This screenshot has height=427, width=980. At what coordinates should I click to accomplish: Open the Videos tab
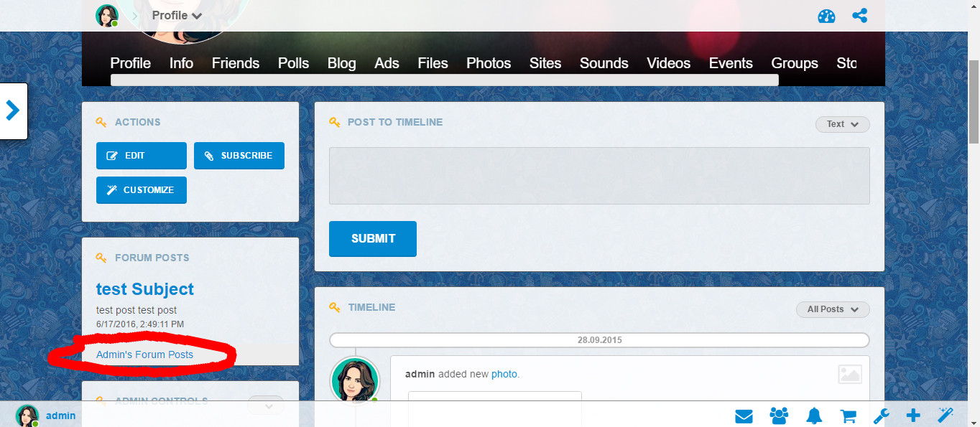pos(669,63)
